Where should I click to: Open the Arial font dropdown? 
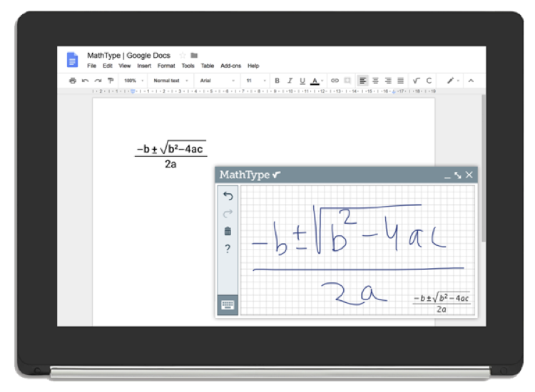pyautogui.click(x=218, y=81)
